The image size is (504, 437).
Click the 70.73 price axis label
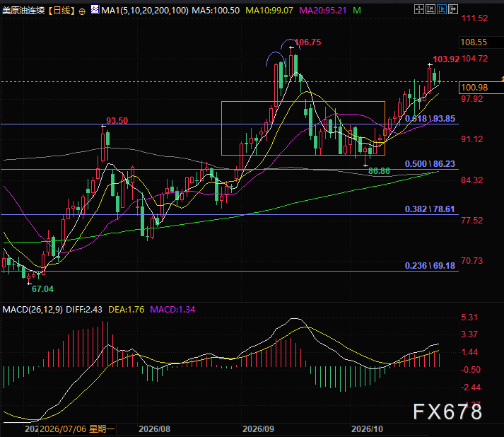click(x=472, y=261)
